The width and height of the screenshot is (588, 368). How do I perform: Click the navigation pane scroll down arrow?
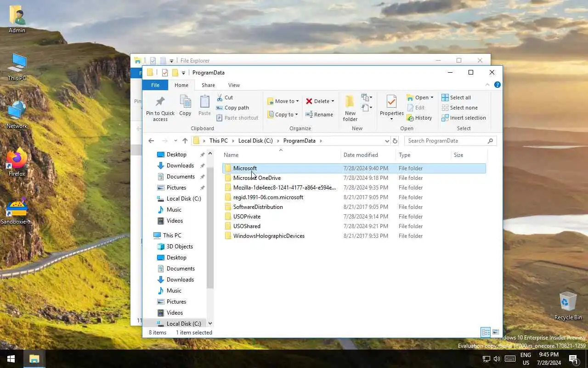[x=210, y=323]
